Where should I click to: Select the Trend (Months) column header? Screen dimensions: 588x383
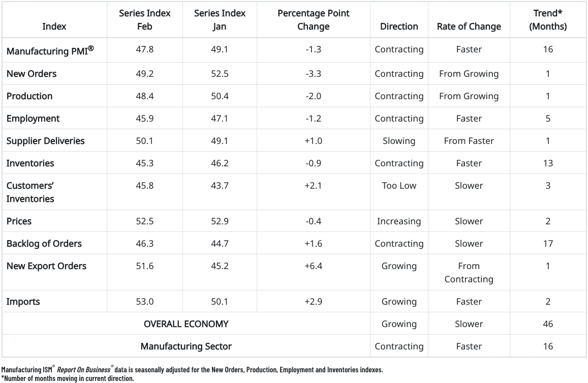[547, 19]
